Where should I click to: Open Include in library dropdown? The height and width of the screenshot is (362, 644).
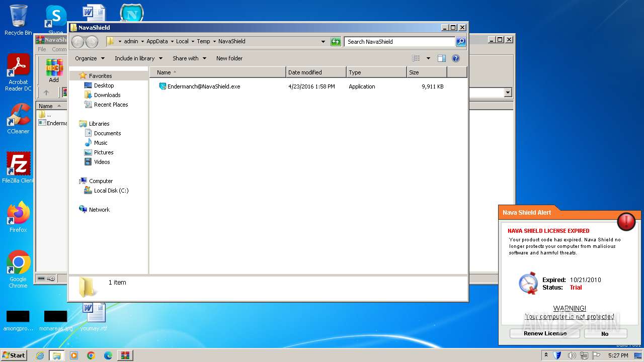click(x=138, y=58)
